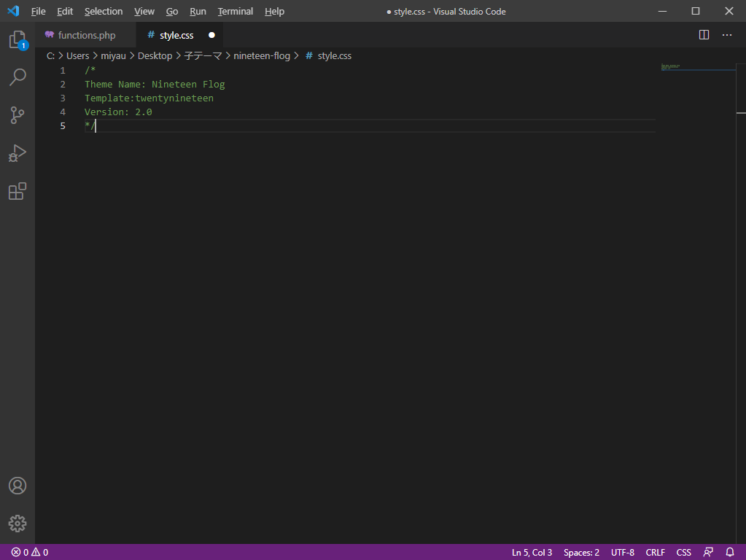Open the Accounts icon in activity bar

[18, 486]
